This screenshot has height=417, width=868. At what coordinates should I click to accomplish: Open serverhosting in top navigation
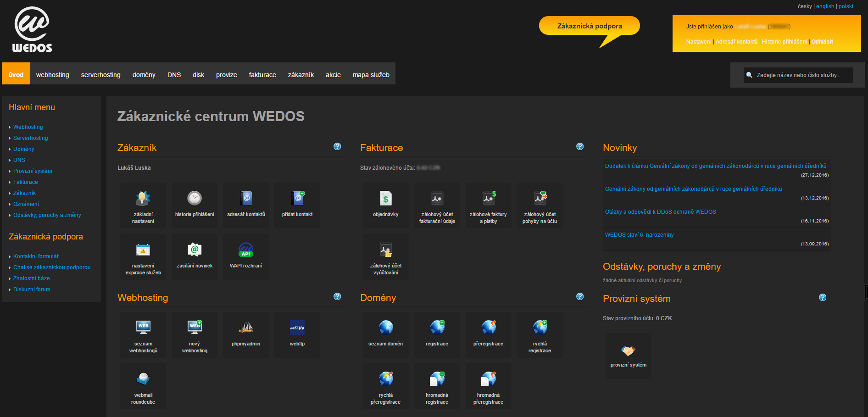tap(101, 75)
